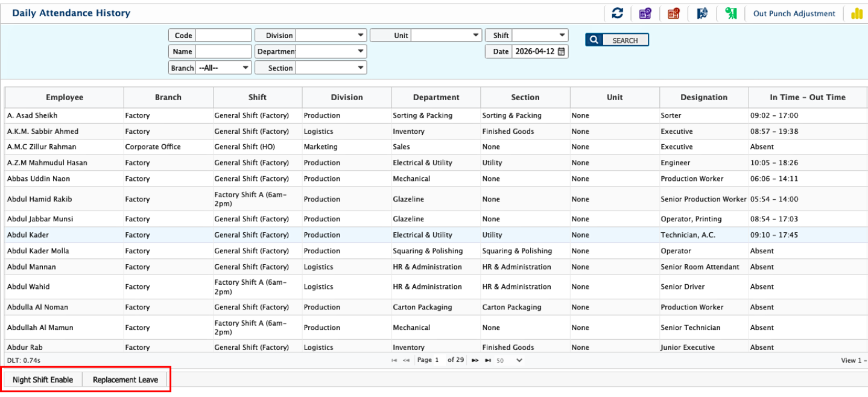Open the yellow bar chart icon
The height and width of the screenshot is (397, 868).
point(857,13)
